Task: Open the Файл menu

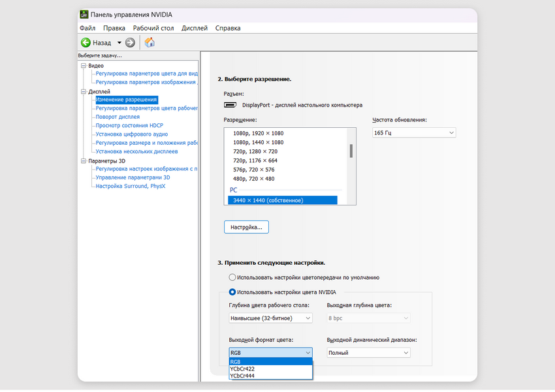Action: point(87,28)
